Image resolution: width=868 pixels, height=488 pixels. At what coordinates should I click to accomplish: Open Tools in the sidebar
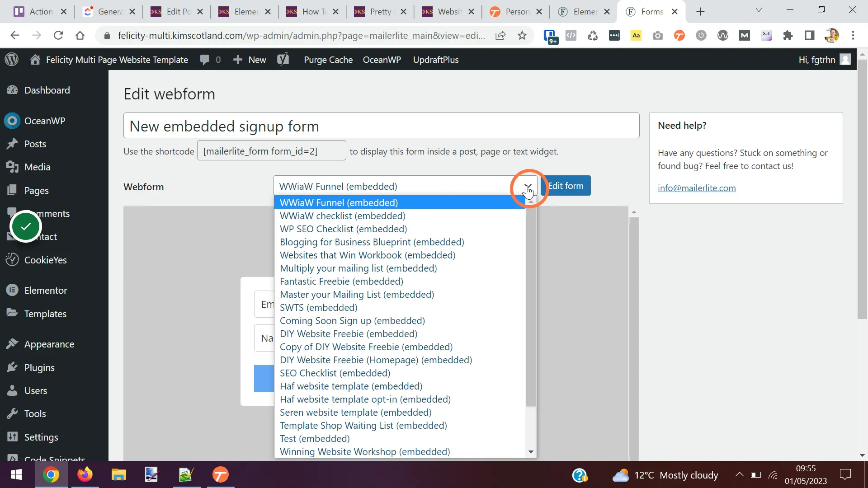tap(35, 413)
